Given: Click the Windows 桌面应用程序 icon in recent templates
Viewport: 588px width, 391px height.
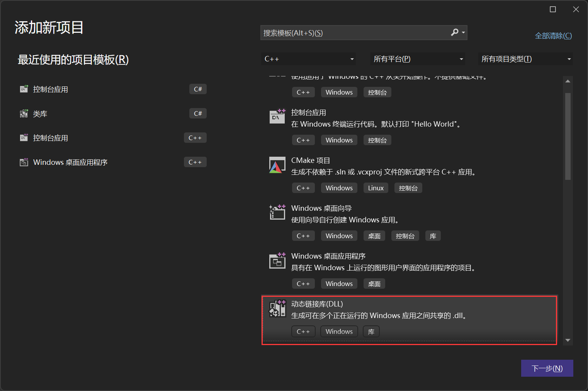Looking at the screenshot, I should coord(24,162).
